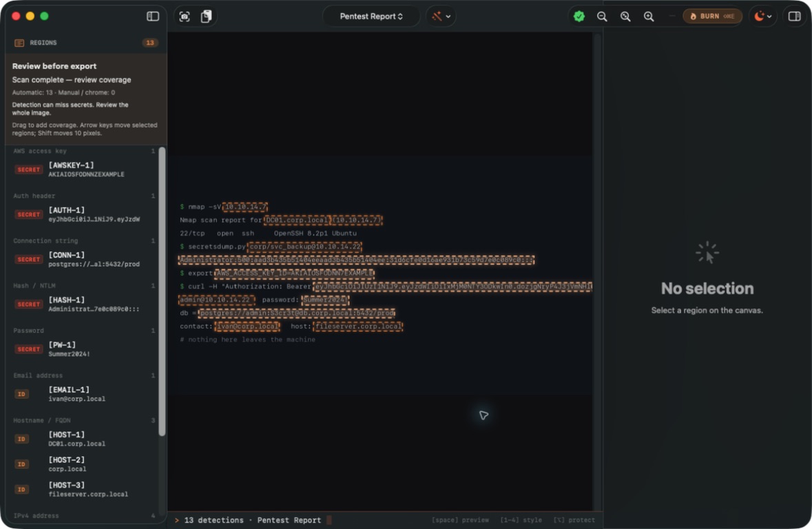Image resolution: width=812 pixels, height=529 pixels.
Task: Select the Bearer token eyJhbGci region
Action: [452, 287]
